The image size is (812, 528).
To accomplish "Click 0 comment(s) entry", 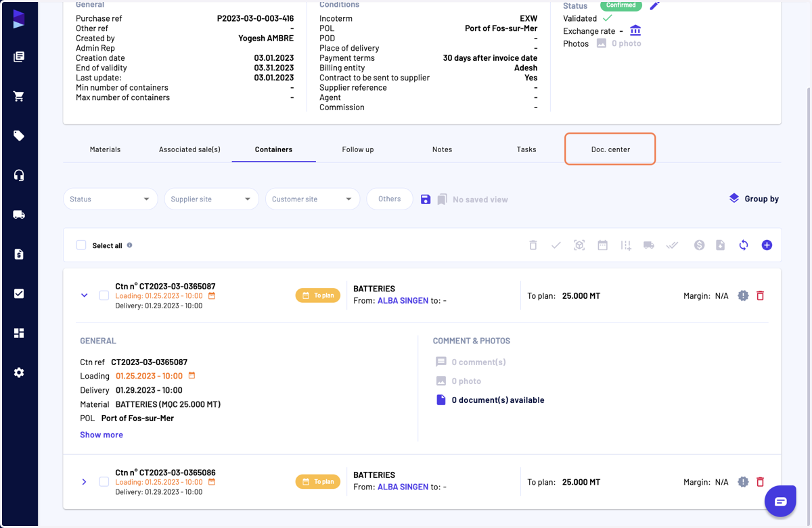I will tap(472, 362).
